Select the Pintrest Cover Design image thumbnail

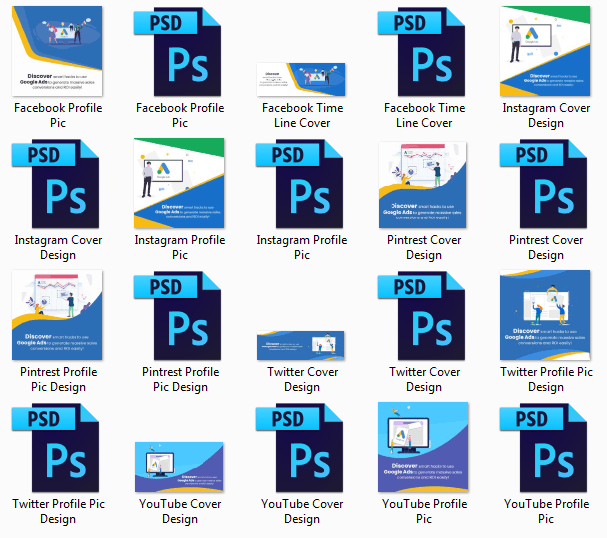pos(423,184)
